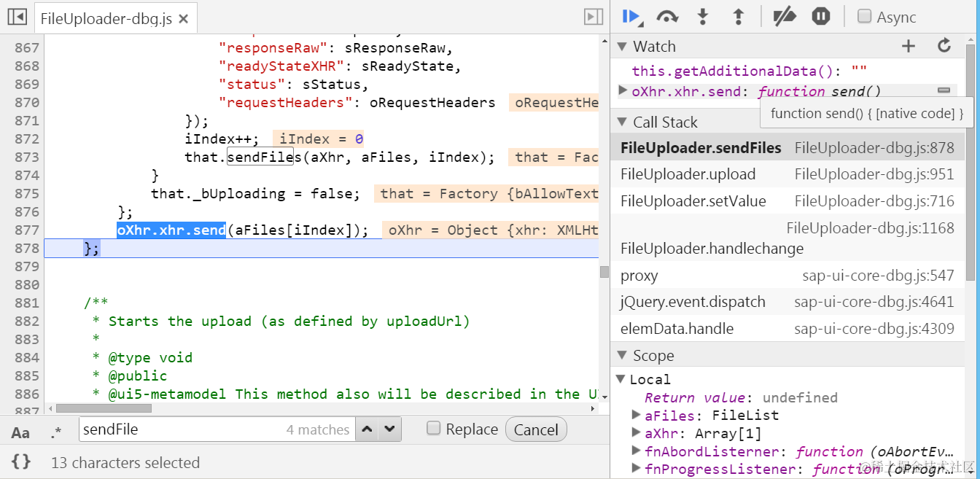
Task: Go to previous search match
Action: [x=367, y=429]
